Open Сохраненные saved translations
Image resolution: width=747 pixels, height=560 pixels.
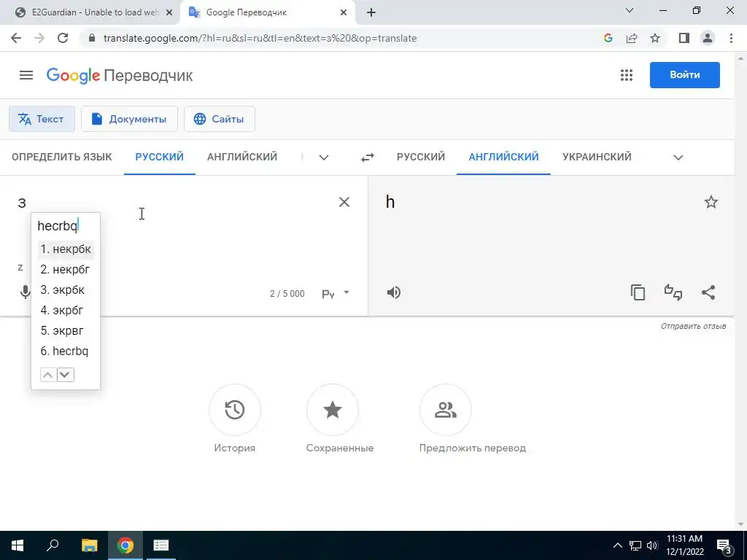click(333, 410)
